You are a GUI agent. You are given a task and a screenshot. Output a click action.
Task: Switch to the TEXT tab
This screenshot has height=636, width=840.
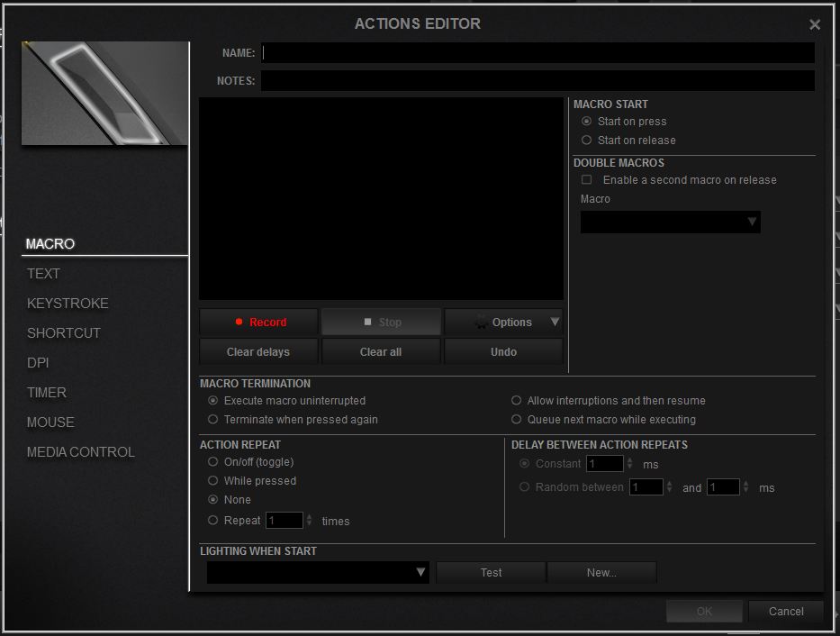pos(43,274)
